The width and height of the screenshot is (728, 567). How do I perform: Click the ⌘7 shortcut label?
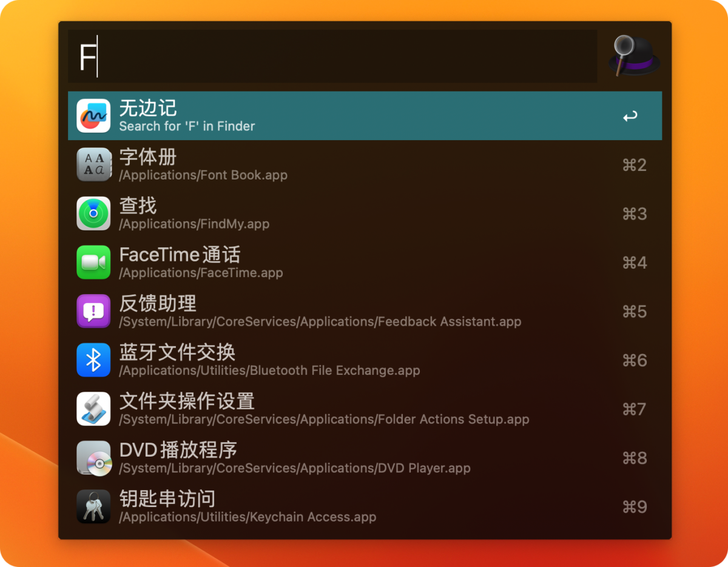(x=635, y=409)
